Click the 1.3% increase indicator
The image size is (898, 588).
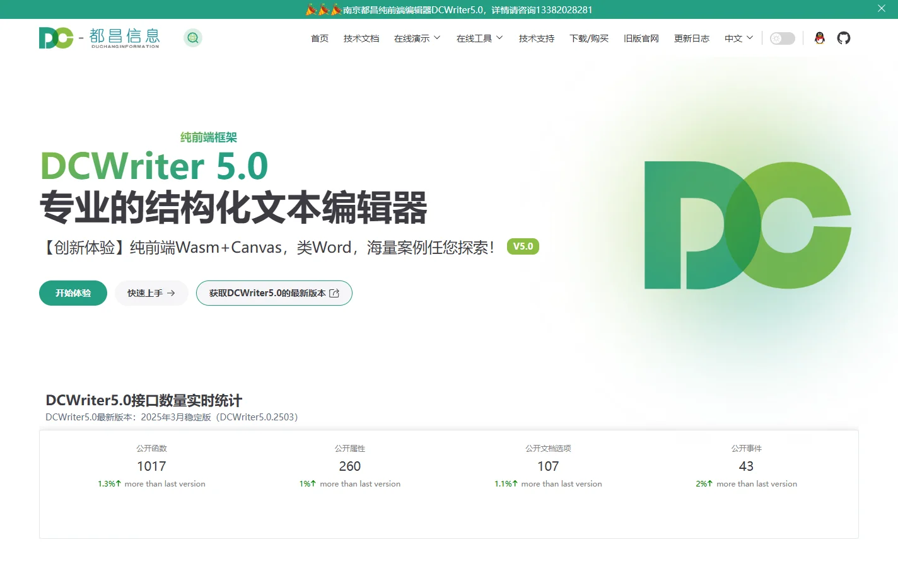click(x=109, y=484)
